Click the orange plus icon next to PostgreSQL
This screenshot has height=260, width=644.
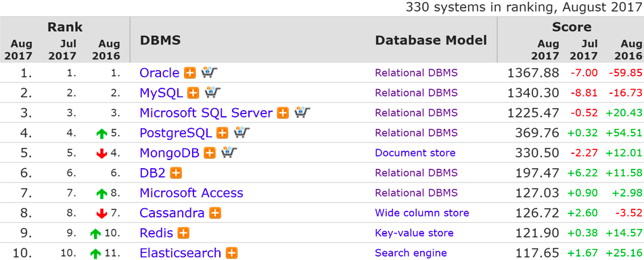coord(222,133)
